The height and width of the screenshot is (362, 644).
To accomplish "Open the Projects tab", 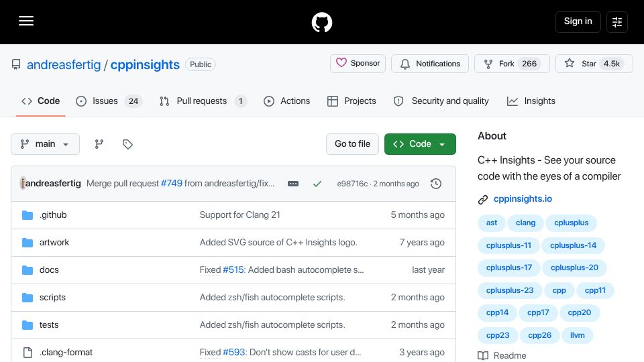I will (352, 101).
